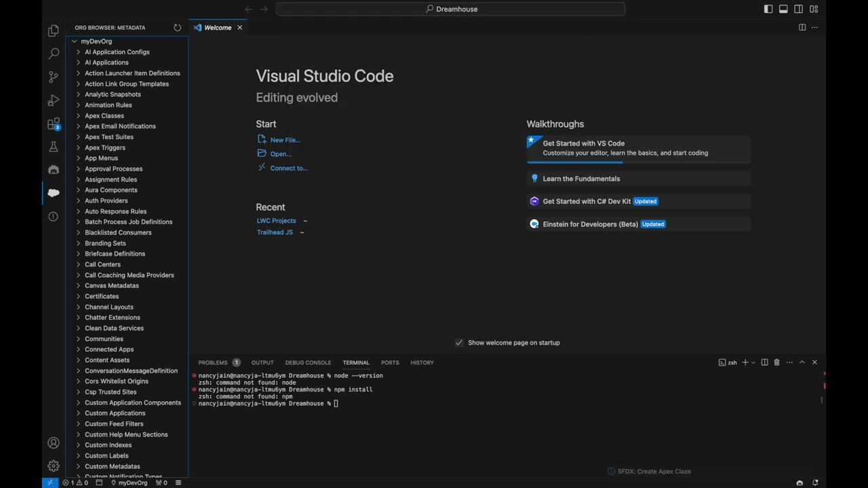Click the Open... link

(x=281, y=154)
